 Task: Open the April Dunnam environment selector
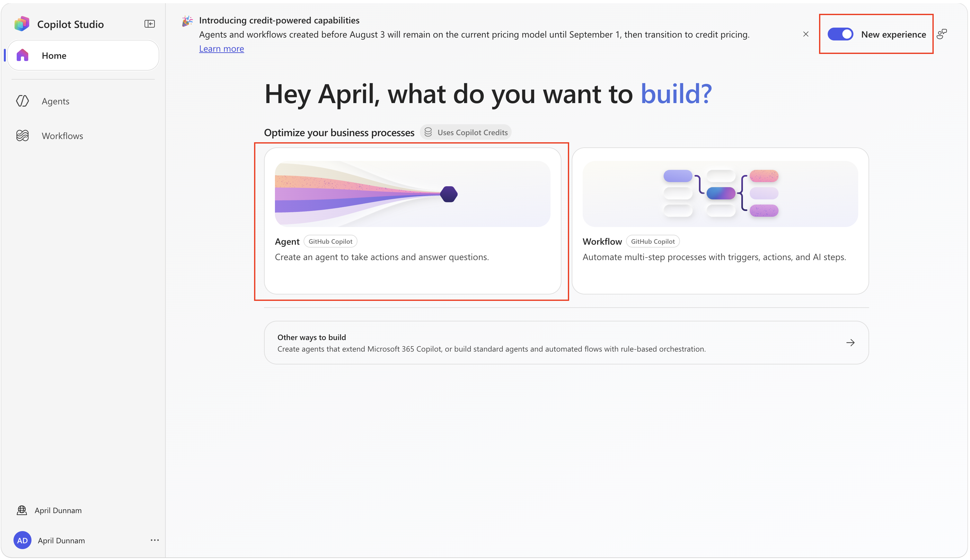pyautogui.click(x=58, y=510)
